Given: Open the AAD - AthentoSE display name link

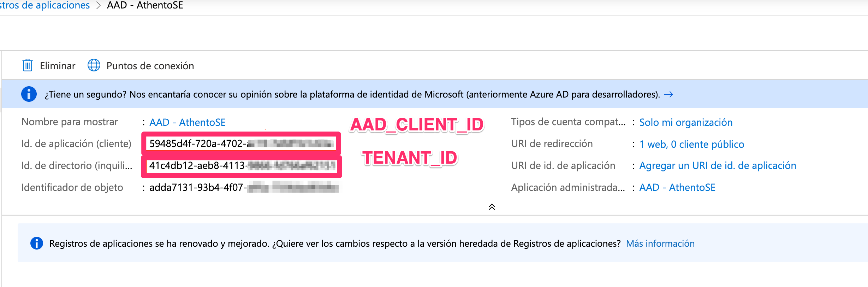Looking at the screenshot, I should pos(188,122).
